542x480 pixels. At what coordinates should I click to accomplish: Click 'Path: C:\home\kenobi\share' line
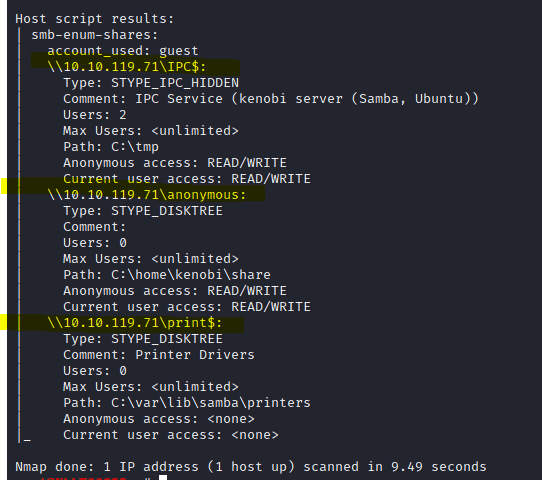tap(167, 275)
